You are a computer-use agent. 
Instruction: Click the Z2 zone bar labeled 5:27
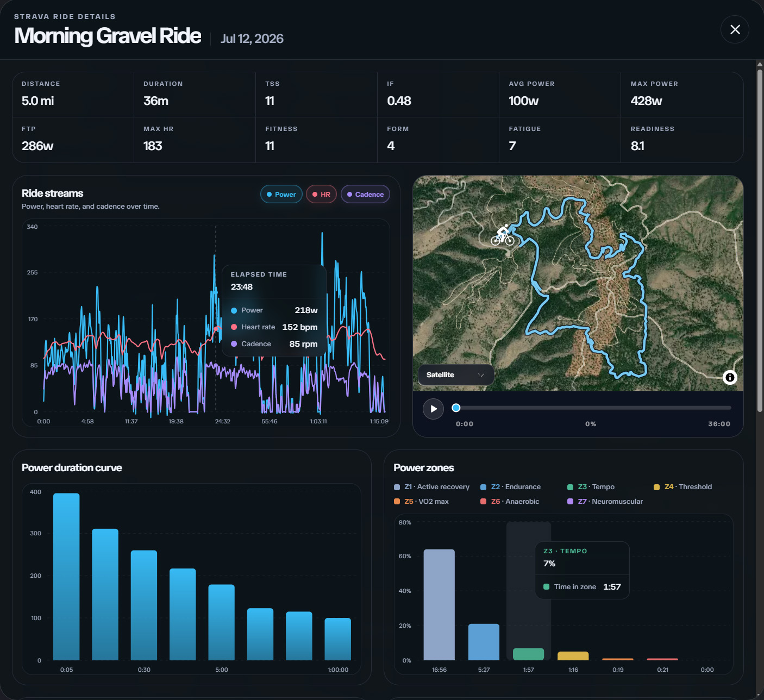484,642
